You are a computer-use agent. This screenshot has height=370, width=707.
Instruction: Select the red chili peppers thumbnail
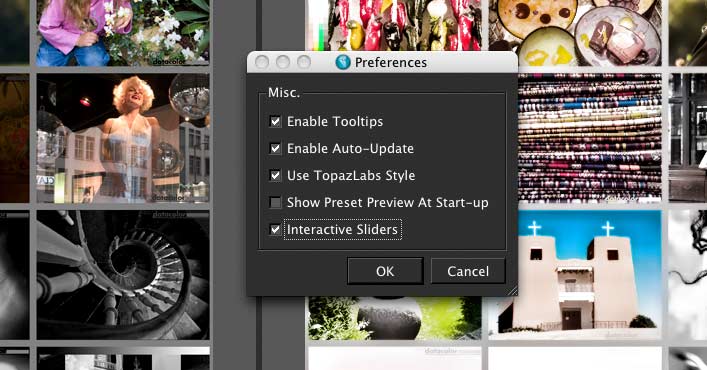pyautogui.click(x=395, y=25)
